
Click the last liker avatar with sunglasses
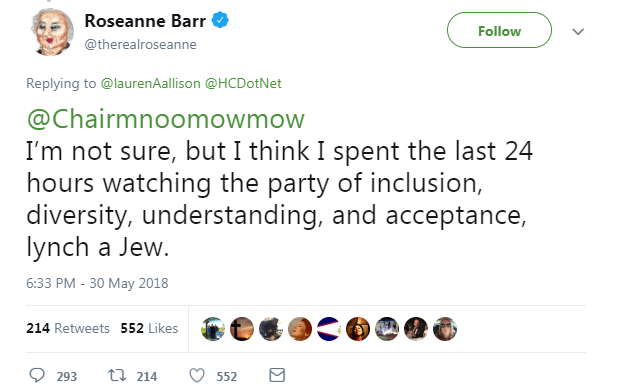(x=445, y=329)
